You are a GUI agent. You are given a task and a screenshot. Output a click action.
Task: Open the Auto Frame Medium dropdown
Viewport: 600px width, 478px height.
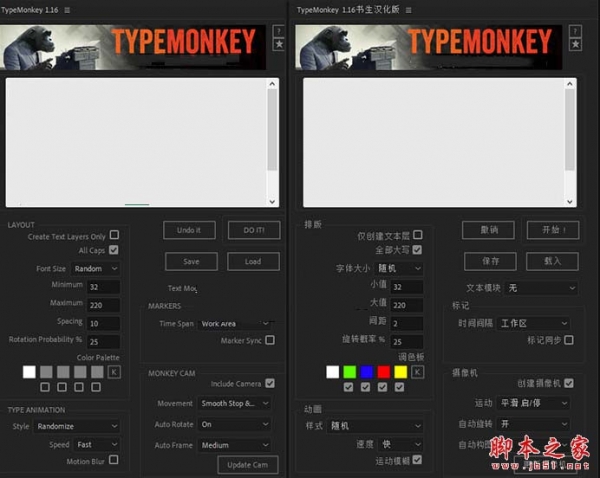(234, 445)
